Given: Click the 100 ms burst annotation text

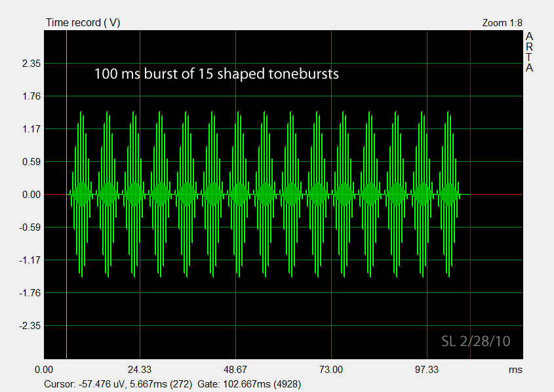Looking at the screenshot, I should click(216, 74).
